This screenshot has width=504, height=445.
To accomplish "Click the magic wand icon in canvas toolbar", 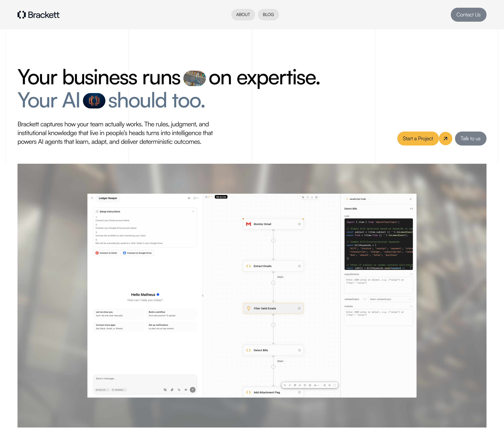I will 295,385.
